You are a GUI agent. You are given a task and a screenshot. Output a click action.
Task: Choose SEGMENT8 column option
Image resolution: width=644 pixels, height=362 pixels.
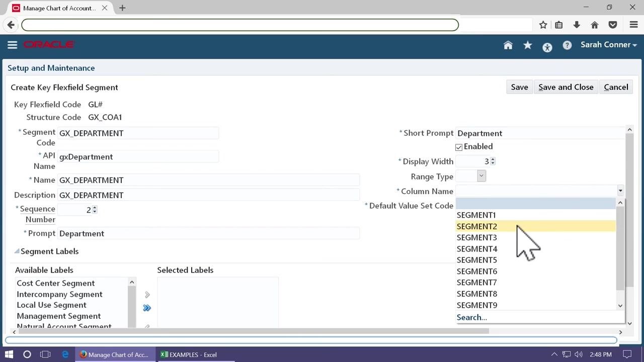(x=535, y=294)
